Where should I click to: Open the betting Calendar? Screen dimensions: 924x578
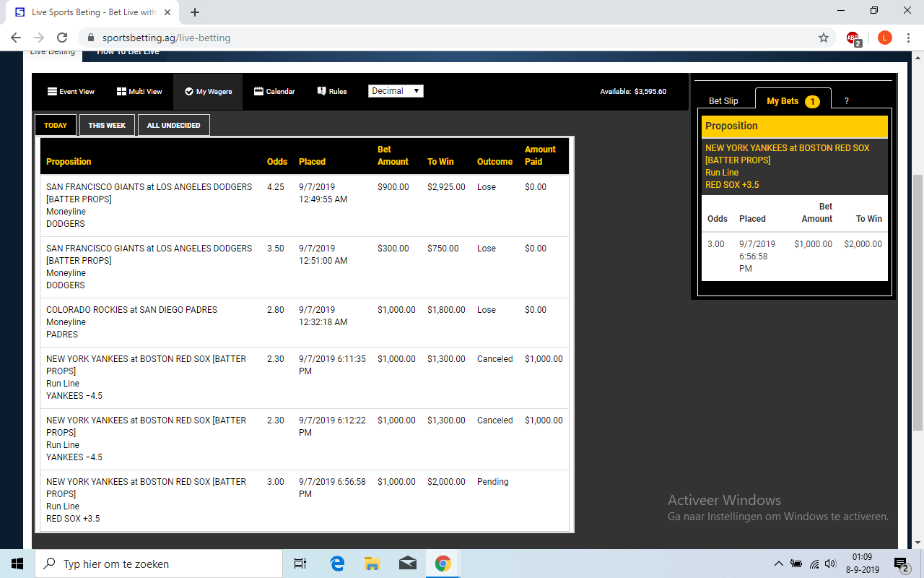coord(274,92)
